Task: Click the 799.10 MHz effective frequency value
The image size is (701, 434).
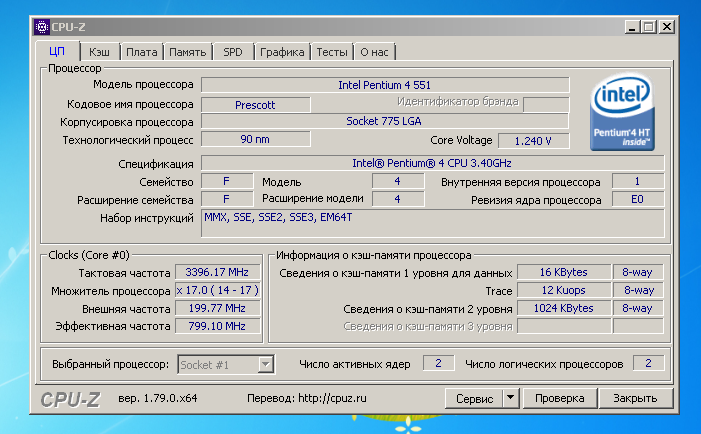Action: 218,326
